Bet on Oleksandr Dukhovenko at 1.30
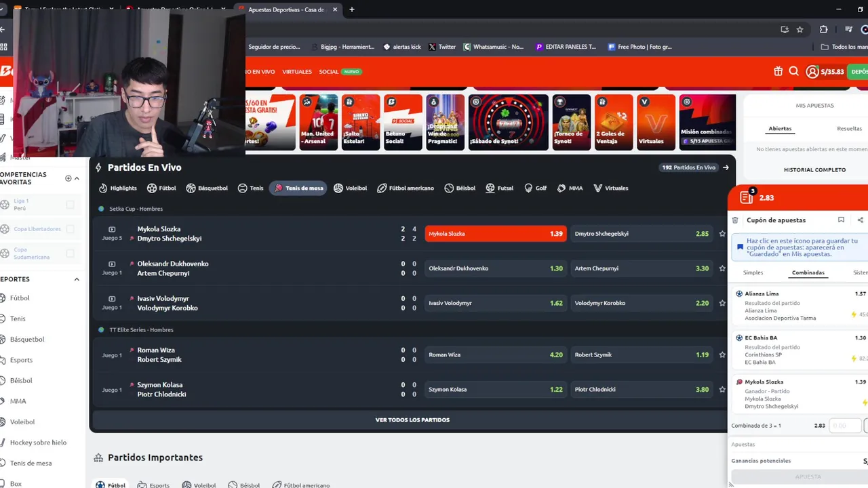 [496, 268]
